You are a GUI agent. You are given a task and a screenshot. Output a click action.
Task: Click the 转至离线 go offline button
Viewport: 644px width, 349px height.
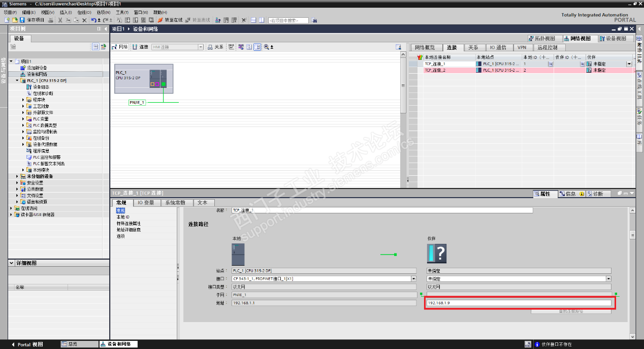click(198, 20)
